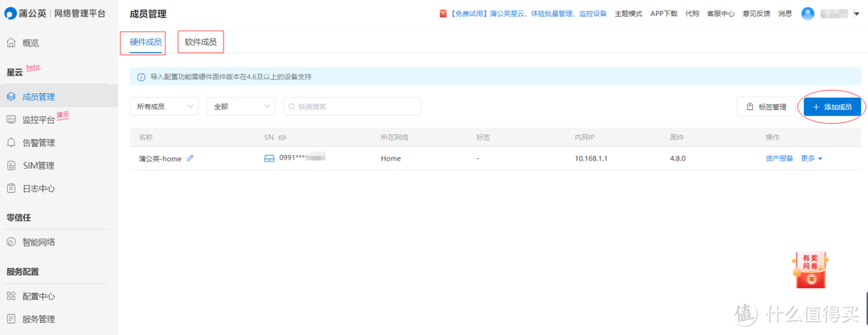Click the 名称 column header
This screenshot has width=868, height=335.
click(x=145, y=137)
